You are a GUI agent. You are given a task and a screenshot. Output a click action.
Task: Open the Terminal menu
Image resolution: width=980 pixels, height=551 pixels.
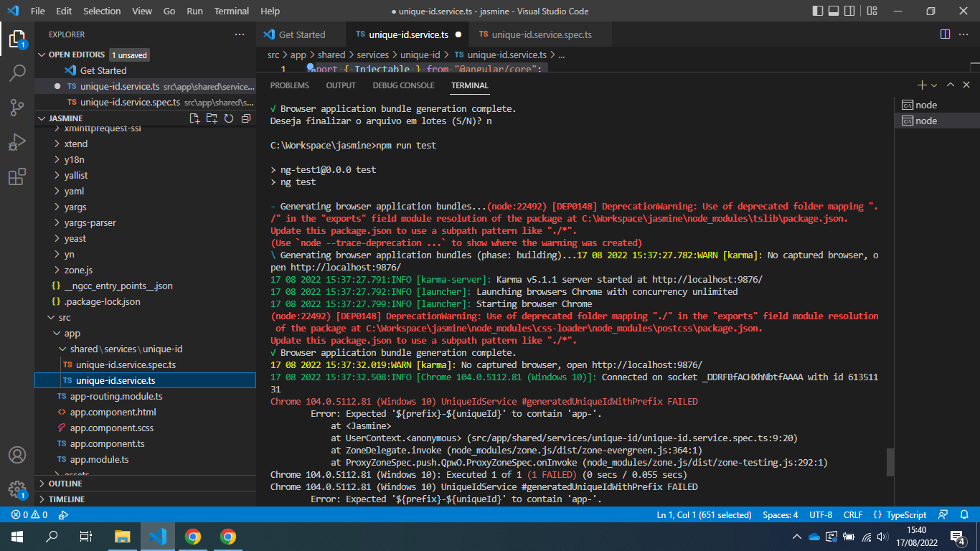(232, 11)
